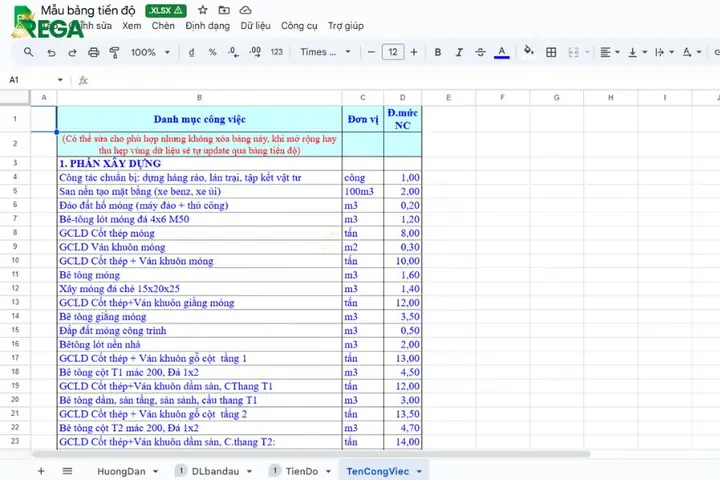Select the value cell 14,00
Viewport: 720px width, 480px height.
(403, 442)
